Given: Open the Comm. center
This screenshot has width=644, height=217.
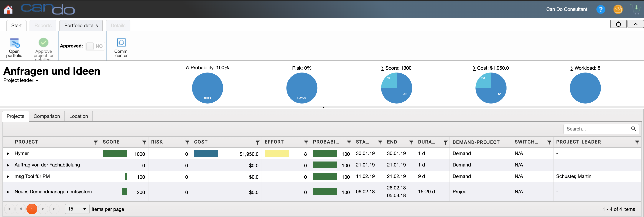Looking at the screenshot, I should coord(121,48).
